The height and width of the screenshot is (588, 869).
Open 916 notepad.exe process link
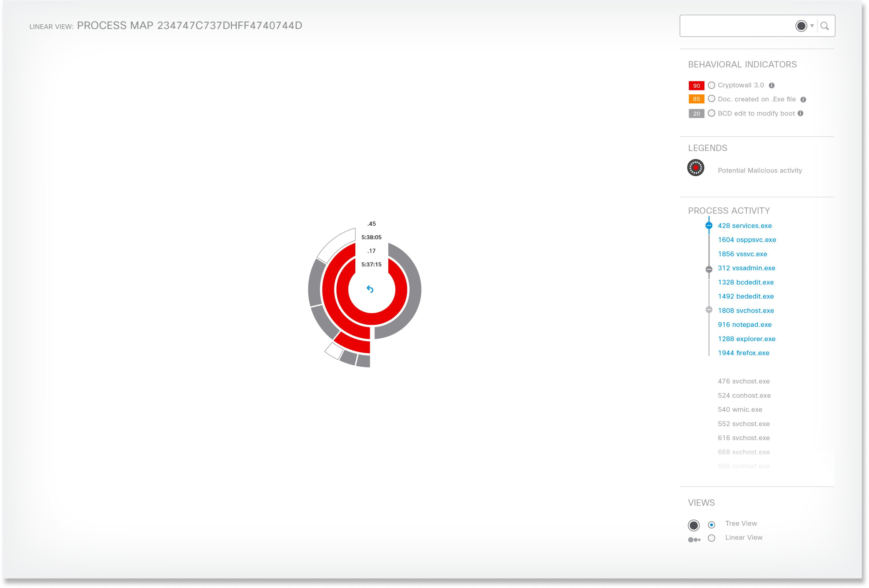[x=744, y=325]
